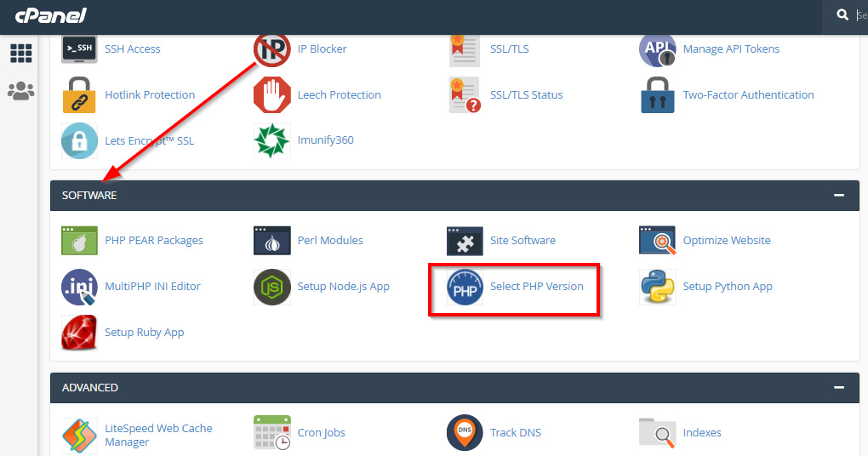This screenshot has width=868, height=456.
Task: Collapse the Advanced section
Action: pos(839,387)
